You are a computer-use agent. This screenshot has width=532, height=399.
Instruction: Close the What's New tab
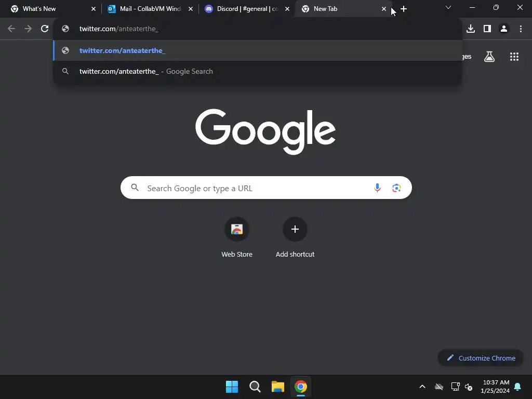(x=94, y=9)
